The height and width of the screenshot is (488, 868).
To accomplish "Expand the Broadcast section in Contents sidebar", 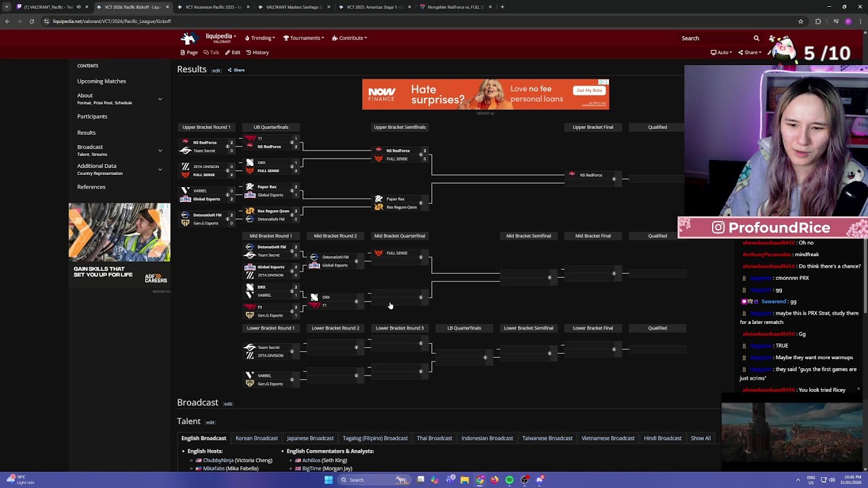I will pos(160,150).
